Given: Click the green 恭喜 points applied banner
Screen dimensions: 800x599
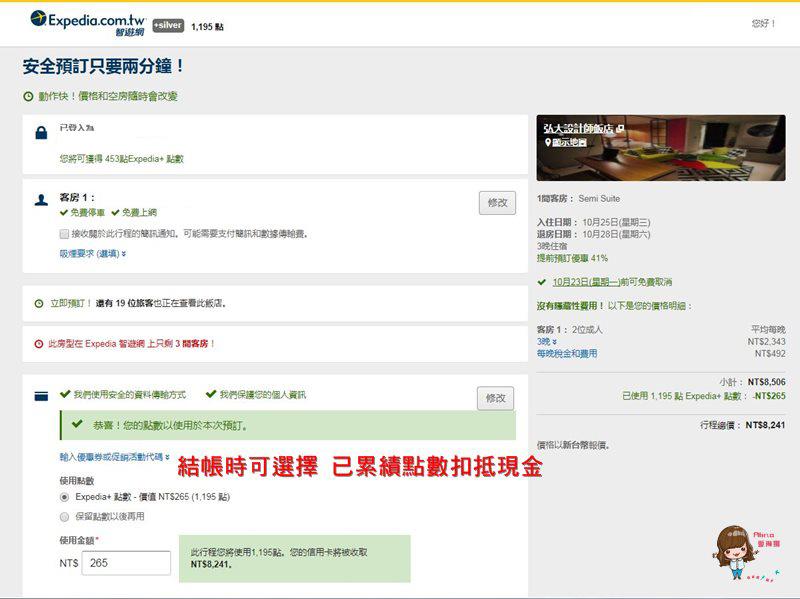Looking at the screenshot, I should pos(288,425).
